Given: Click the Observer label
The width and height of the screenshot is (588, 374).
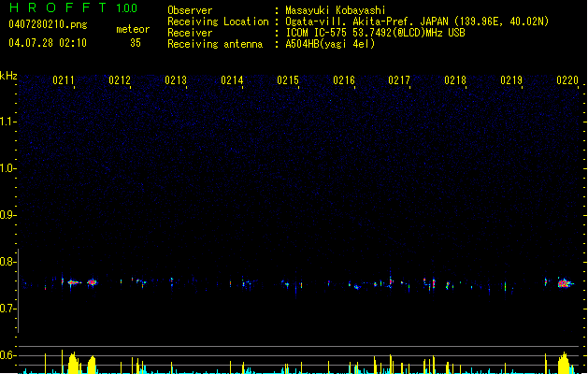Looking at the screenshot, I should tap(190, 10).
